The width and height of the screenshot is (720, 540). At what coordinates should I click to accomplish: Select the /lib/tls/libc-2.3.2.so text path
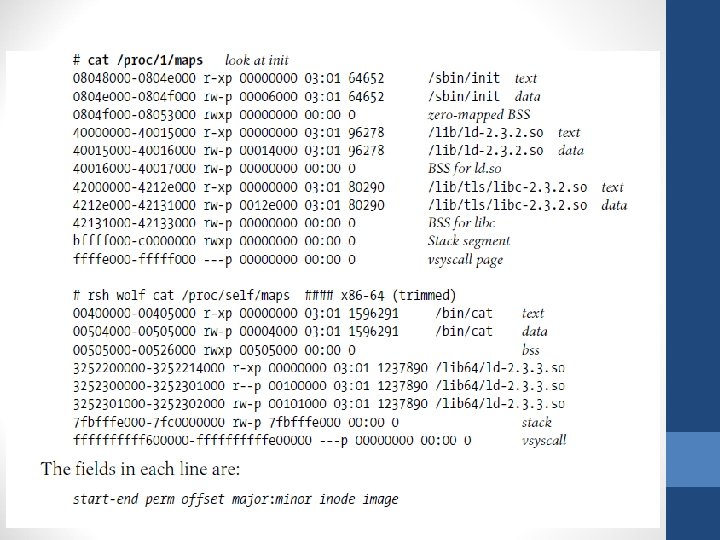click(507, 187)
